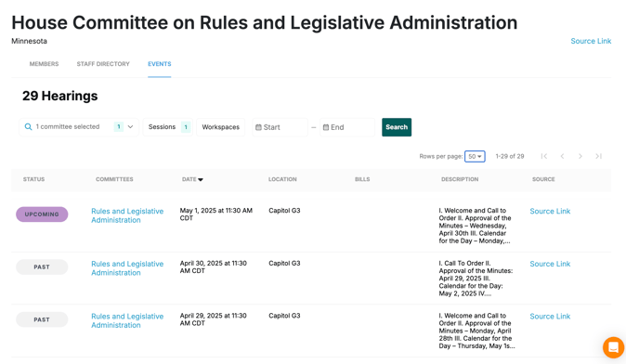Click the Search button
The height and width of the screenshot is (364, 626).
pyautogui.click(x=397, y=127)
